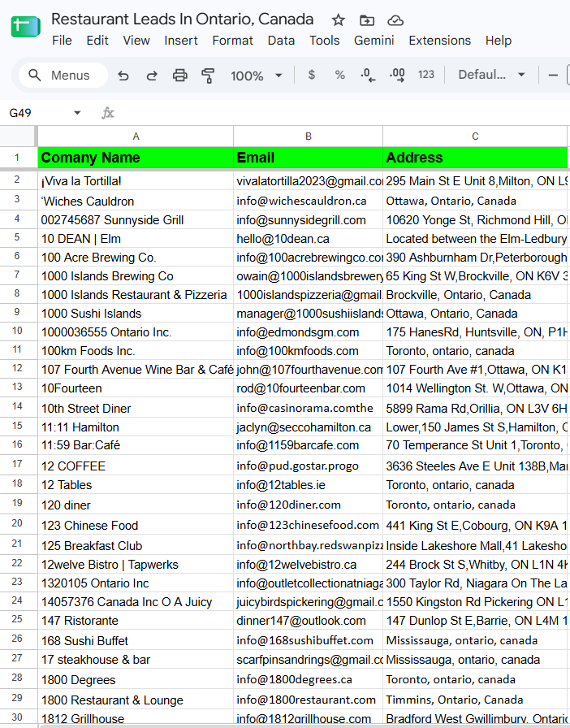Select cell ¡Viva la Tortilla!

(x=136, y=181)
